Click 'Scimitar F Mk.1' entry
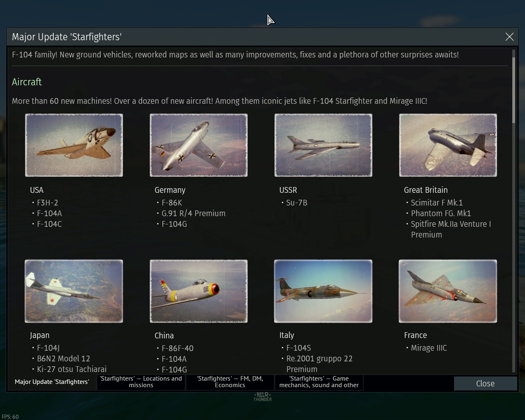Viewport: 525px width, 420px height. [x=437, y=203]
